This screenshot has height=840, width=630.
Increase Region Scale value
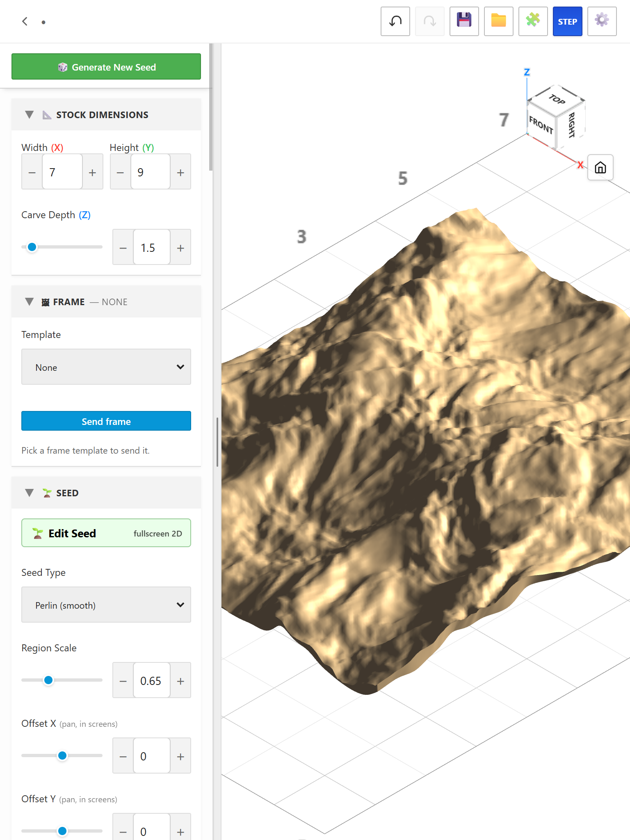click(x=180, y=680)
